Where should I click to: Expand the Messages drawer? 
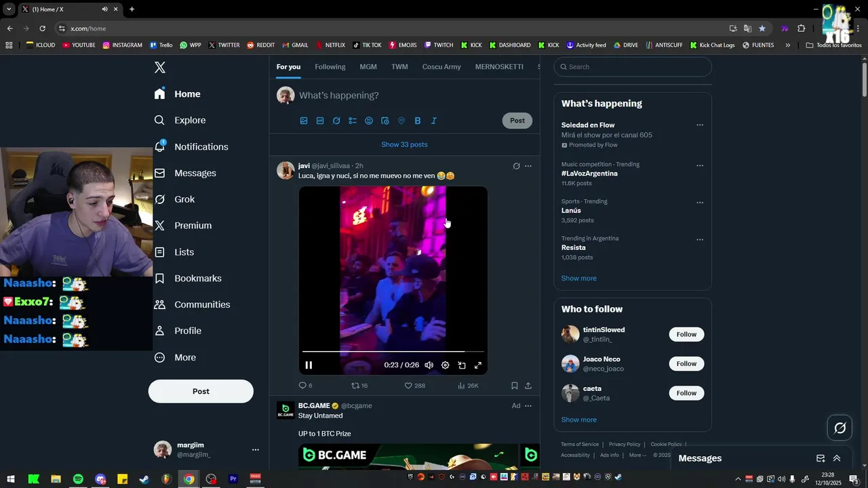coord(837,458)
